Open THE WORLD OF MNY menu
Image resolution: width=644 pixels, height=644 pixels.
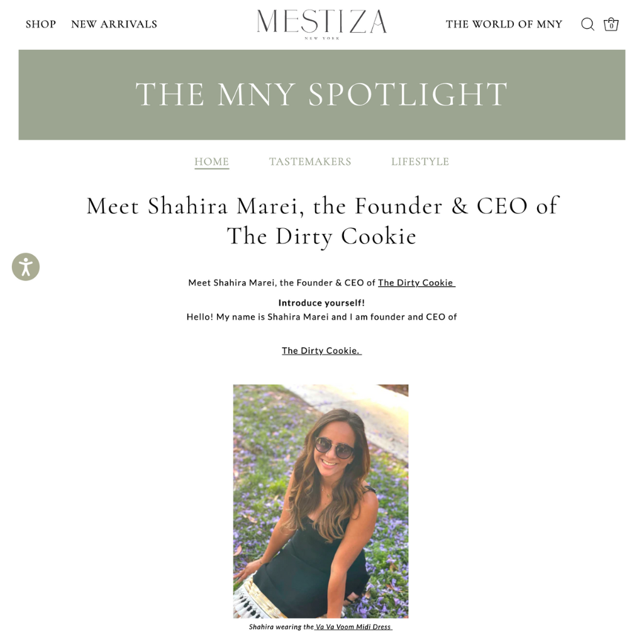pos(504,25)
